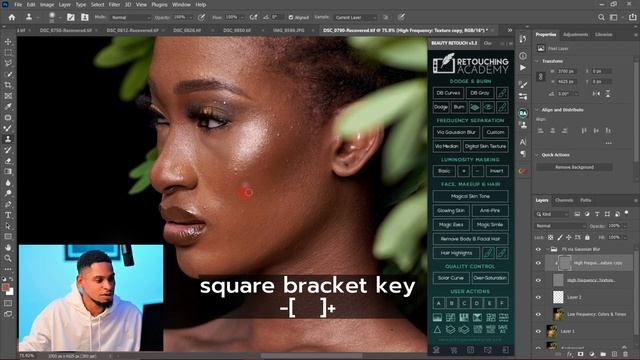Click the search magnifier icon top right
This screenshot has width=640, height=360.
click(x=601, y=17)
